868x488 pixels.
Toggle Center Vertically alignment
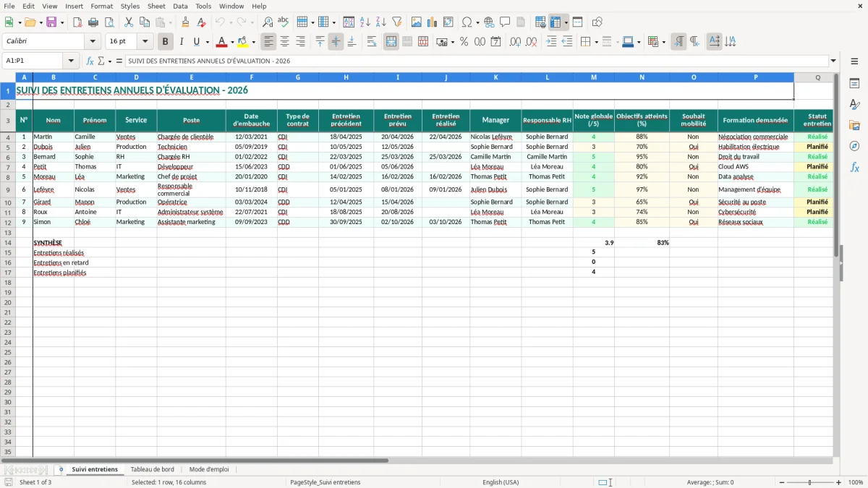pyautogui.click(x=336, y=42)
